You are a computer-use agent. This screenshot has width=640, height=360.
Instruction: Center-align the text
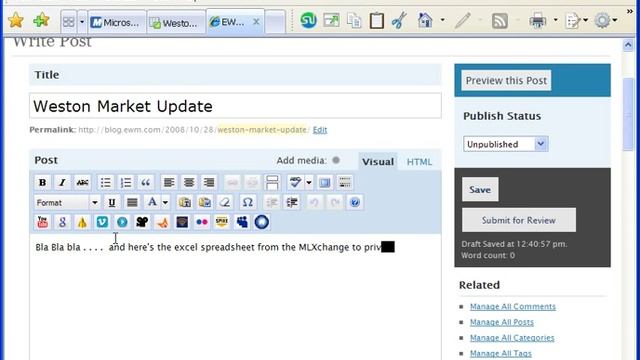(189, 182)
